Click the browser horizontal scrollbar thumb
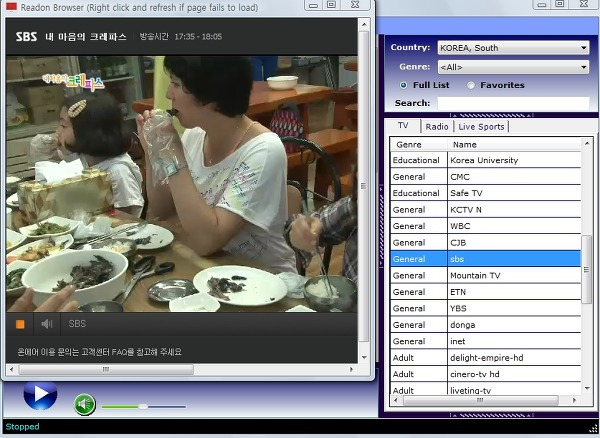This screenshot has width=600, height=438. [106, 370]
